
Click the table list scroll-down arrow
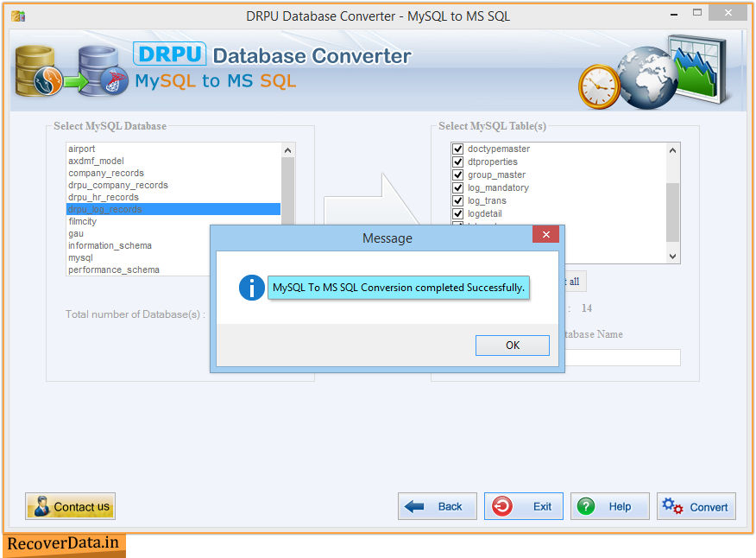[672, 257]
